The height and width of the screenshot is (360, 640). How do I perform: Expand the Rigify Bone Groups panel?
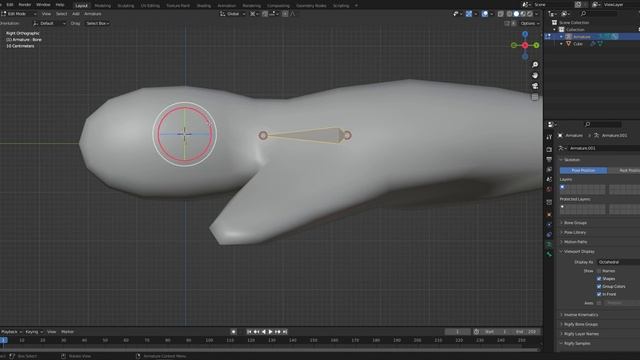point(580,324)
